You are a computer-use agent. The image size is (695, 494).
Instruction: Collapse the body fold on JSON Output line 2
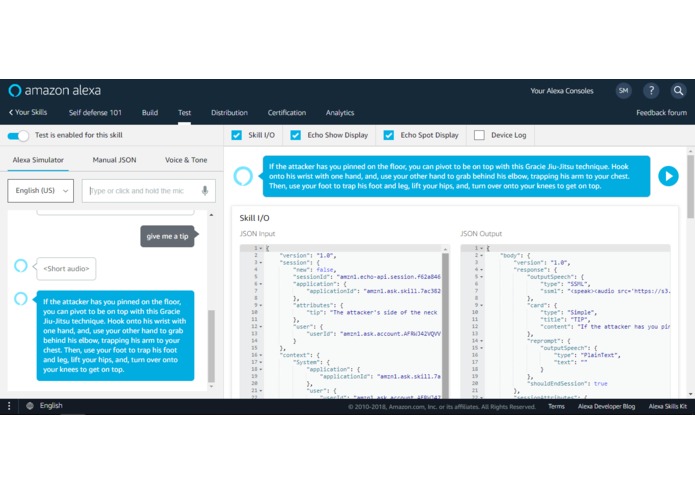[481, 256]
